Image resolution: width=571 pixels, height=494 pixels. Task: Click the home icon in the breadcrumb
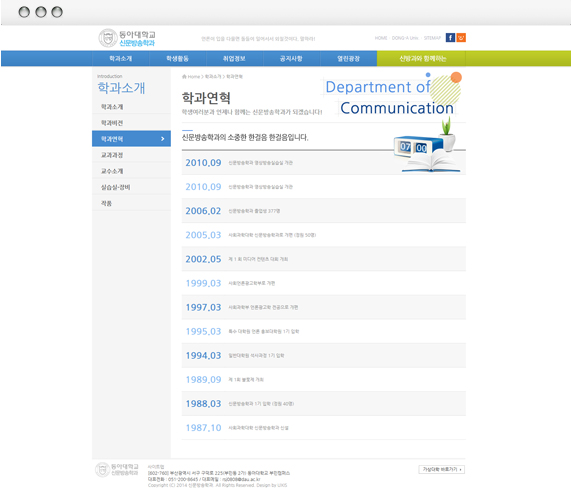point(184,76)
